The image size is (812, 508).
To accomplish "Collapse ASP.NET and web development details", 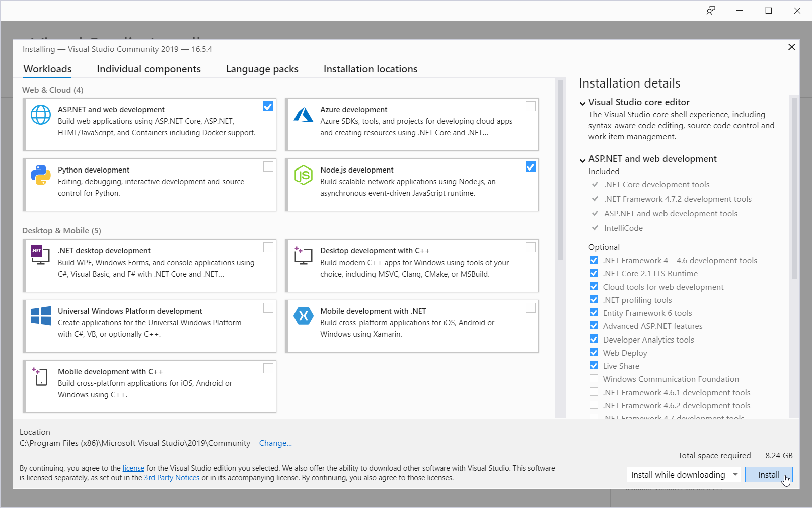I will click(x=582, y=160).
